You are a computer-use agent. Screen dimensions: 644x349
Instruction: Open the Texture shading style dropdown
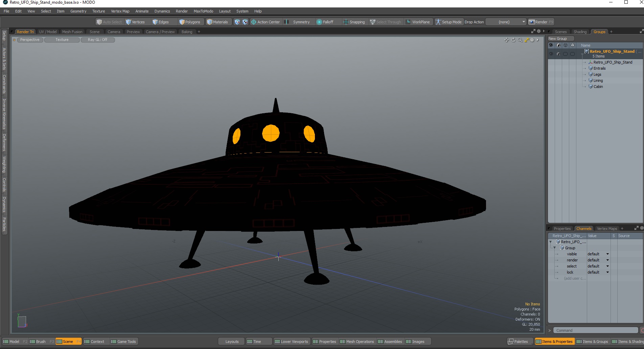tap(62, 40)
